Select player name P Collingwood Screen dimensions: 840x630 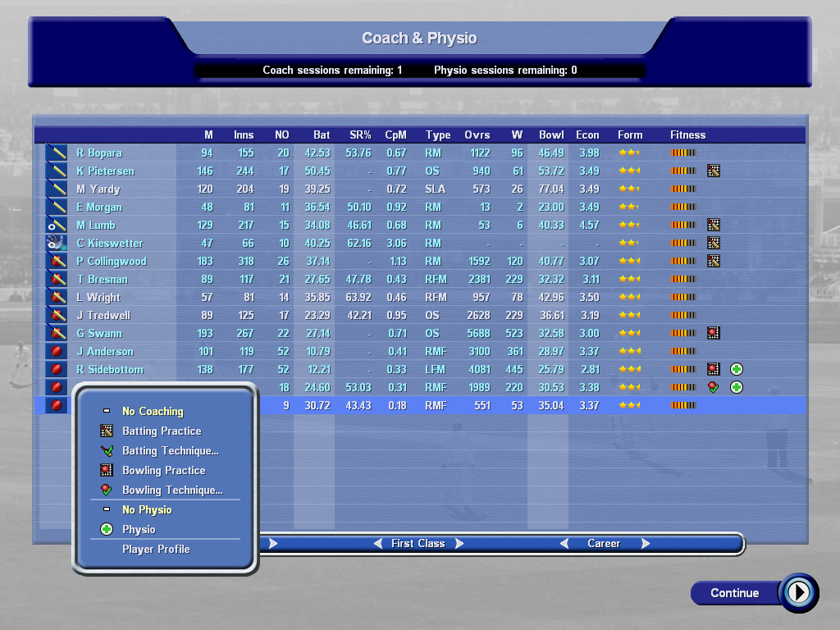[112, 262]
